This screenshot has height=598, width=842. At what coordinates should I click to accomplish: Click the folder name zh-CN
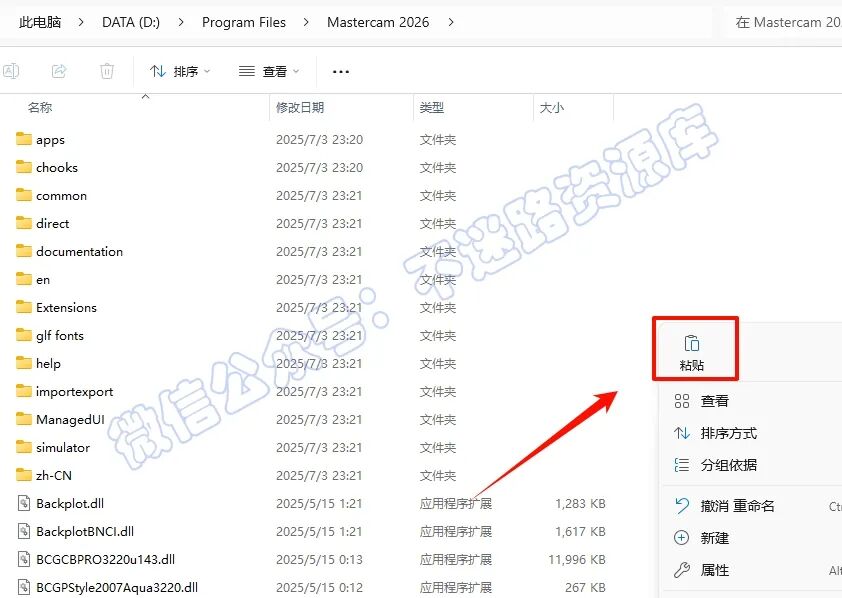tap(54, 475)
